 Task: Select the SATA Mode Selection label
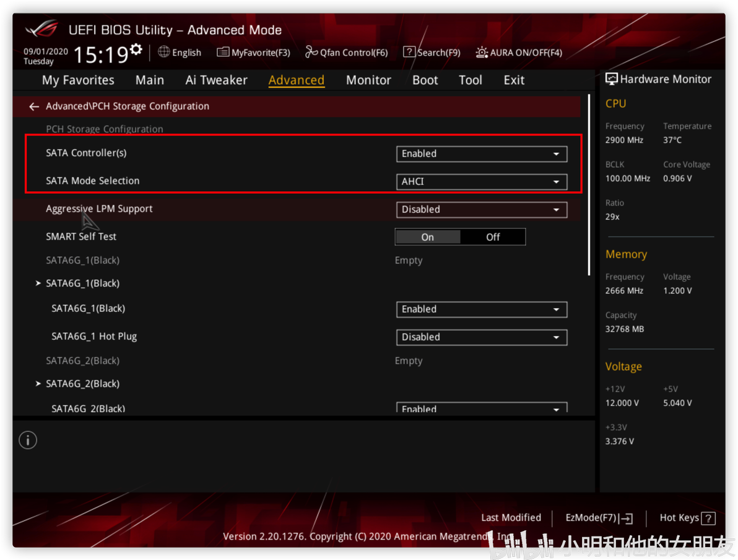[x=93, y=181]
